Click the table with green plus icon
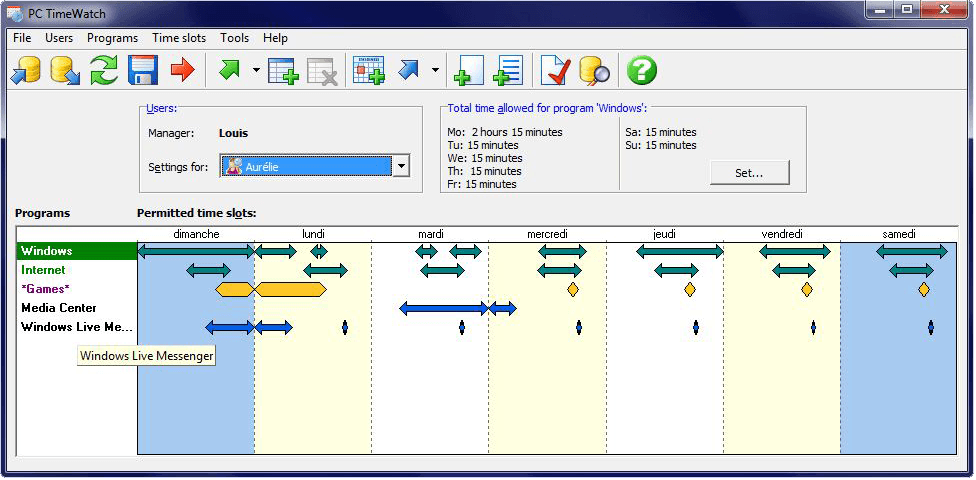The width and height of the screenshot is (976, 480). click(283, 71)
